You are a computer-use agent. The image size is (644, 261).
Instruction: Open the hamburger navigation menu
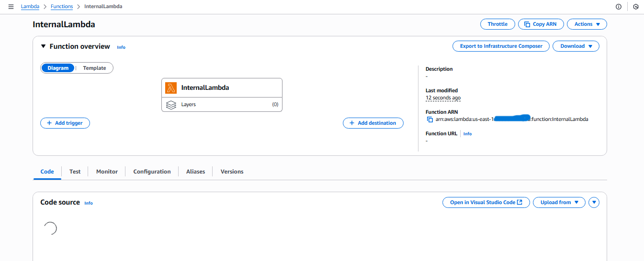pos(11,7)
